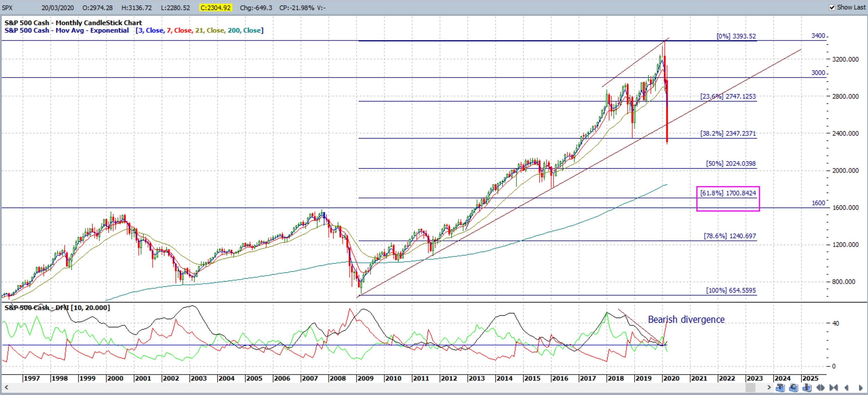Viewport: 868px width, 395px height.
Task: Click the '200, Close' moving average parameter
Action: coord(244,31)
